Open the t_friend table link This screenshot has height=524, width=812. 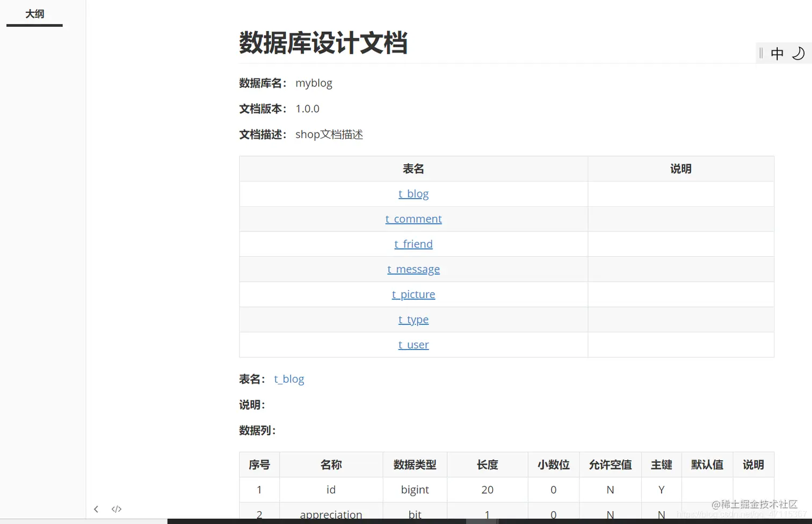(413, 244)
